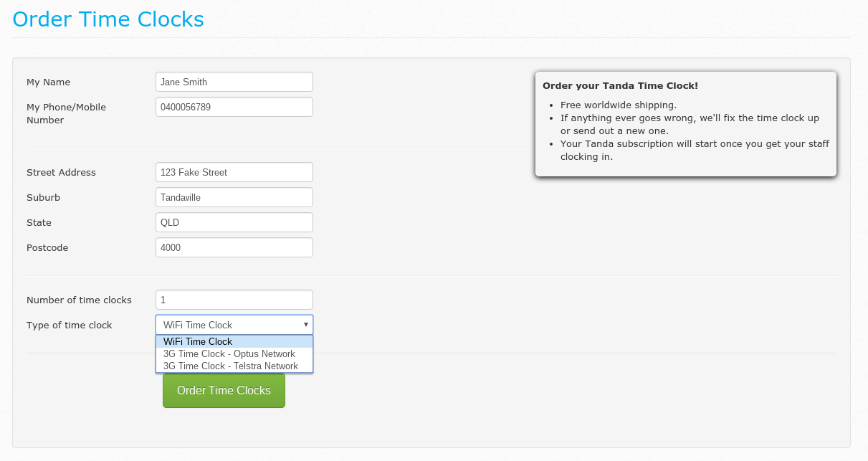Click the phone number field showing 0400056789
This screenshot has width=868, height=461.
[234, 107]
